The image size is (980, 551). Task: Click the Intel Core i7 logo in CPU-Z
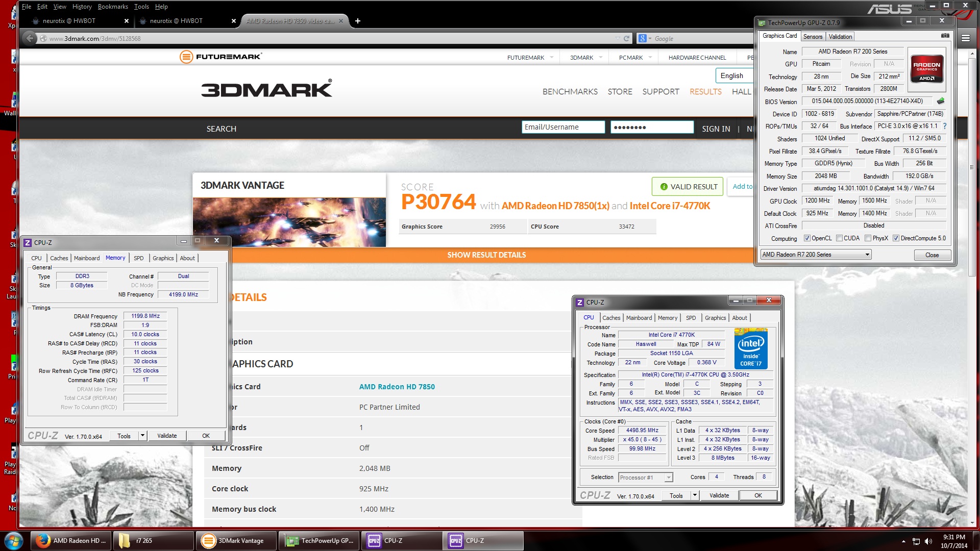pyautogui.click(x=751, y=349)
